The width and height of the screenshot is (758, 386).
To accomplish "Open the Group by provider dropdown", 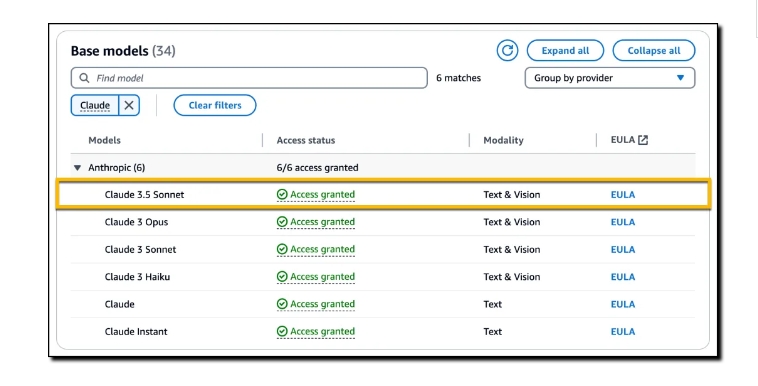I will point(610,78).
